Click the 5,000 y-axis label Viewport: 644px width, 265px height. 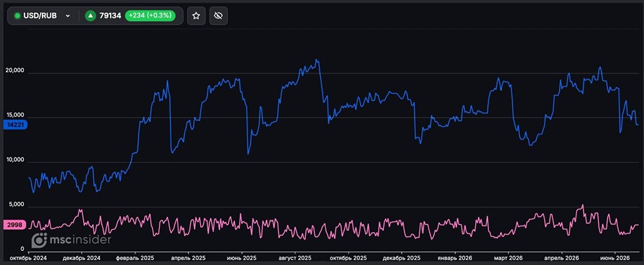click(x=18, y=205)
